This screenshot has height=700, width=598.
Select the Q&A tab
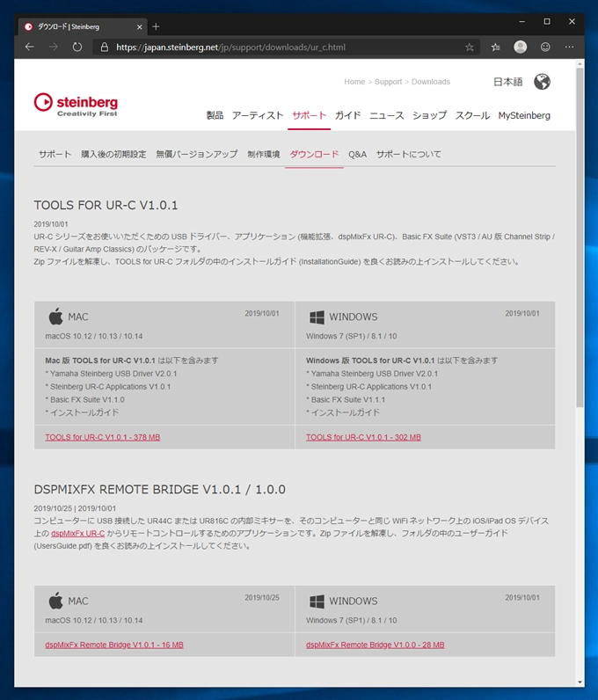tap(357, 155)
